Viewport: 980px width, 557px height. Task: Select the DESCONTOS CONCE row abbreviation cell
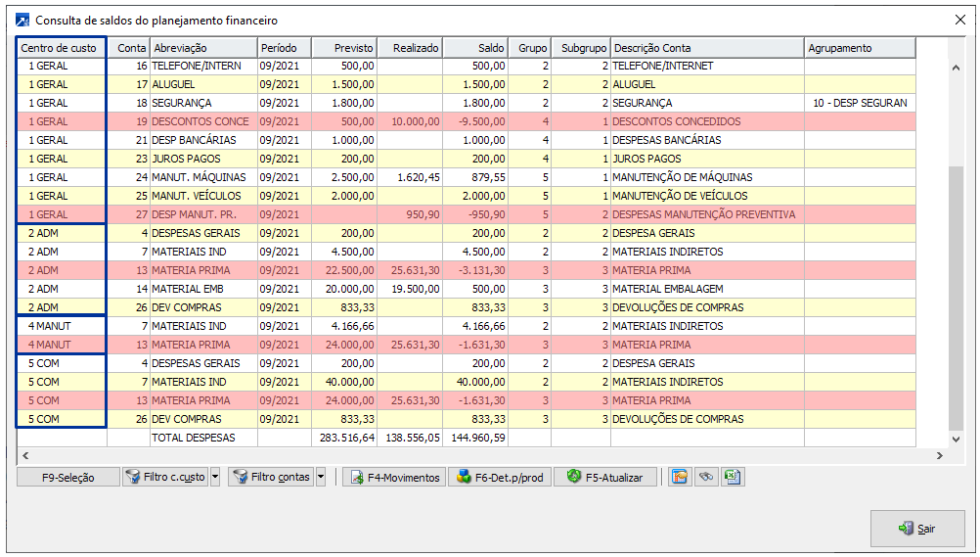click(201, 121)
